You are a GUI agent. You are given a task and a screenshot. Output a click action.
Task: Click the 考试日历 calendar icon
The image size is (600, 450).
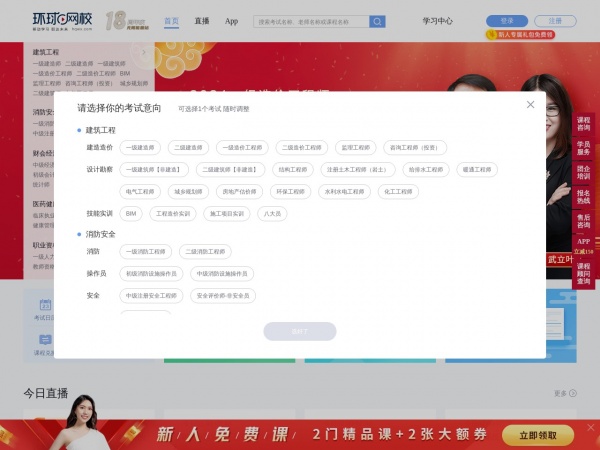pos(44,306)
